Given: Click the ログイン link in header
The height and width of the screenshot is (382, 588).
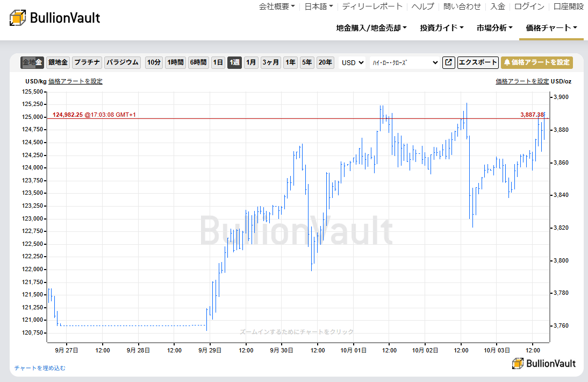Looking at the screenshot, I should pos(529,6).
